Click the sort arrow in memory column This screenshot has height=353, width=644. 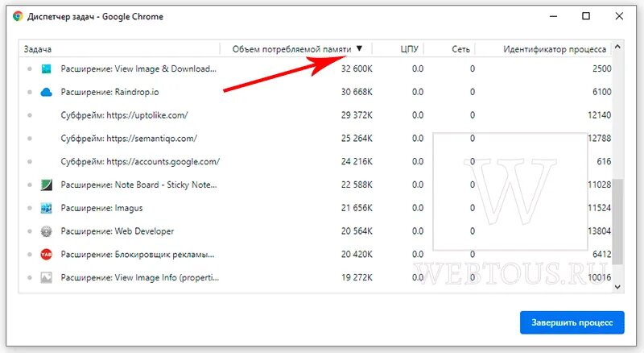tap(359, 48)
